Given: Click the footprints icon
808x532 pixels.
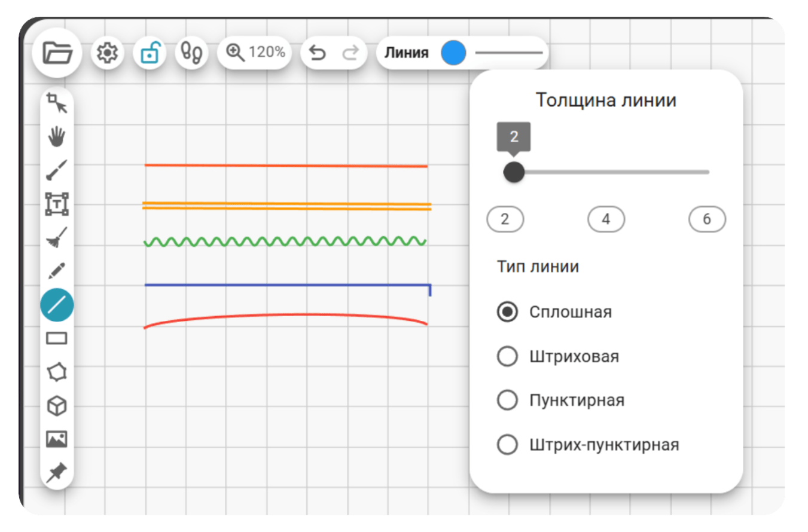Looking at the screenshot, I should pyautogui.click(x=191, y=53).
